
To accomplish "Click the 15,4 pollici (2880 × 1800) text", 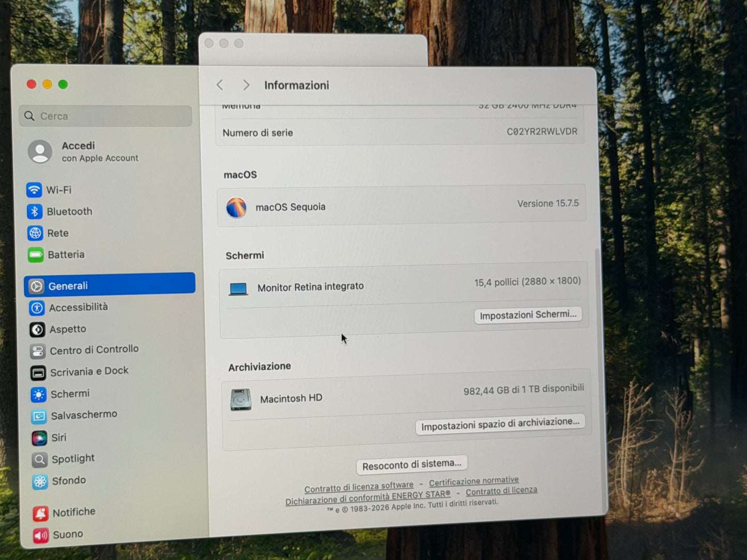I will coord(527,282).
